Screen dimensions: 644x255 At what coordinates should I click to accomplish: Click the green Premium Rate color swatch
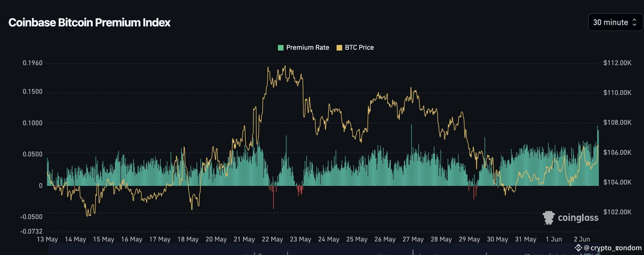coord(280,48)
